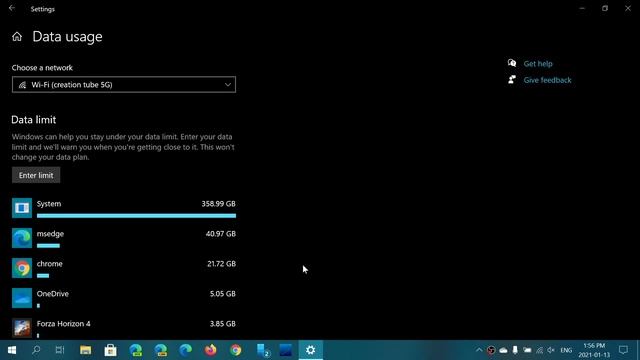Show hidden system tray icons

click(x=479, y=350)
